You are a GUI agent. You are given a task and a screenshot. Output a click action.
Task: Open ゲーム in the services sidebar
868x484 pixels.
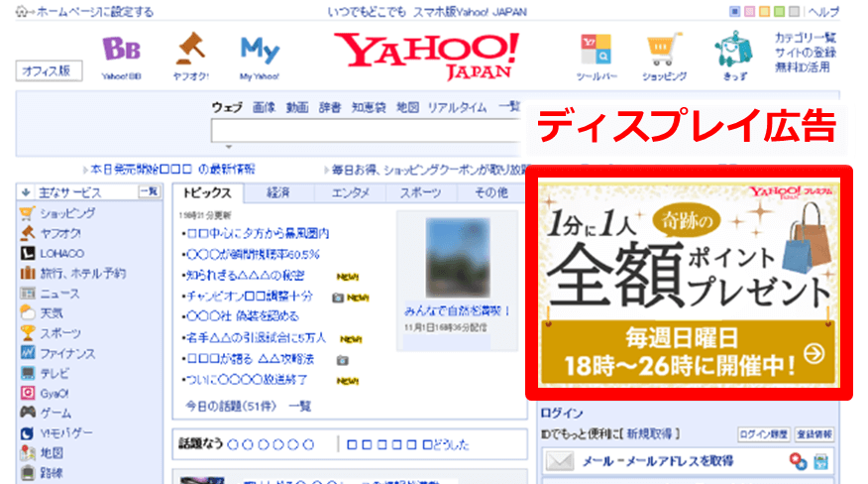(x=55, y=413)
